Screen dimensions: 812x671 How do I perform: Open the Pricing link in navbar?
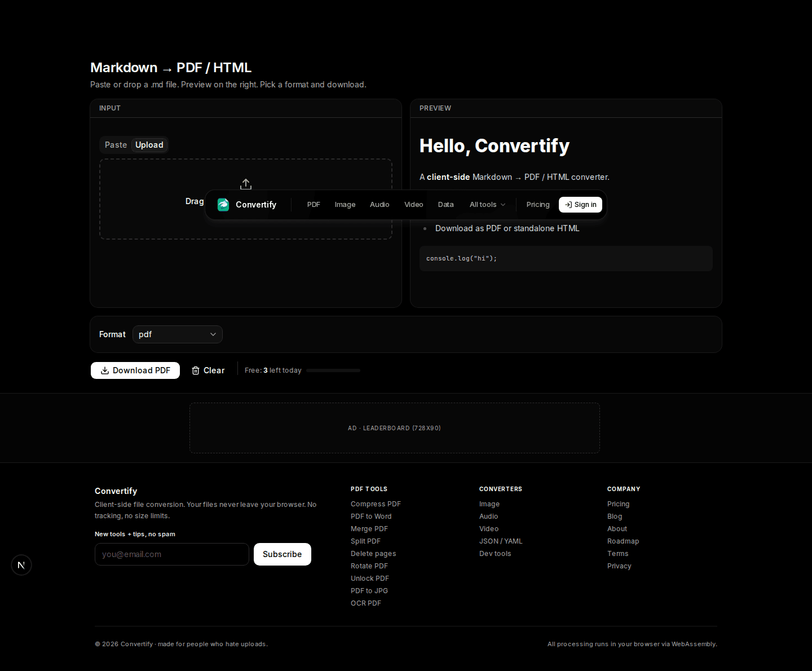click(538, 205)
